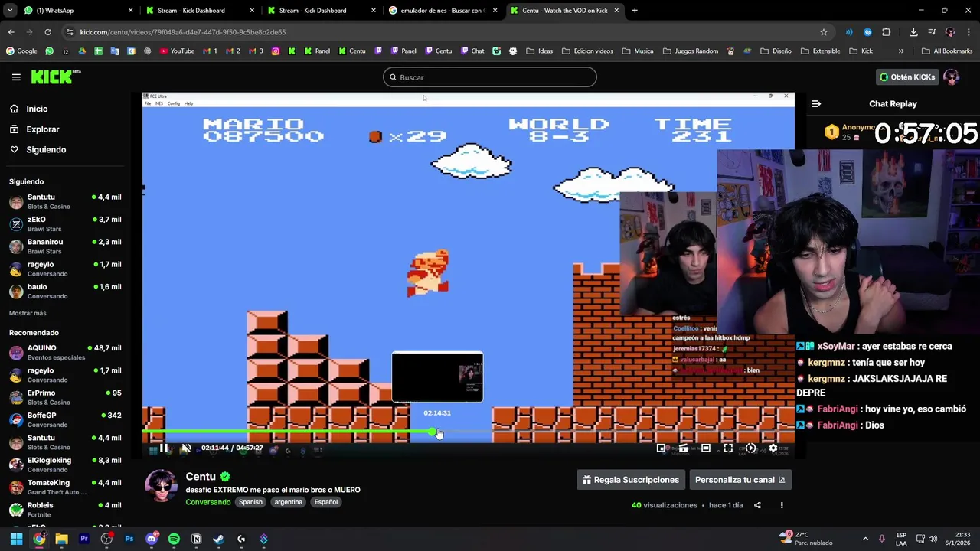Enable mini player mode
The width and height of the screenshot is (980, 551).
tap(661, 448)
